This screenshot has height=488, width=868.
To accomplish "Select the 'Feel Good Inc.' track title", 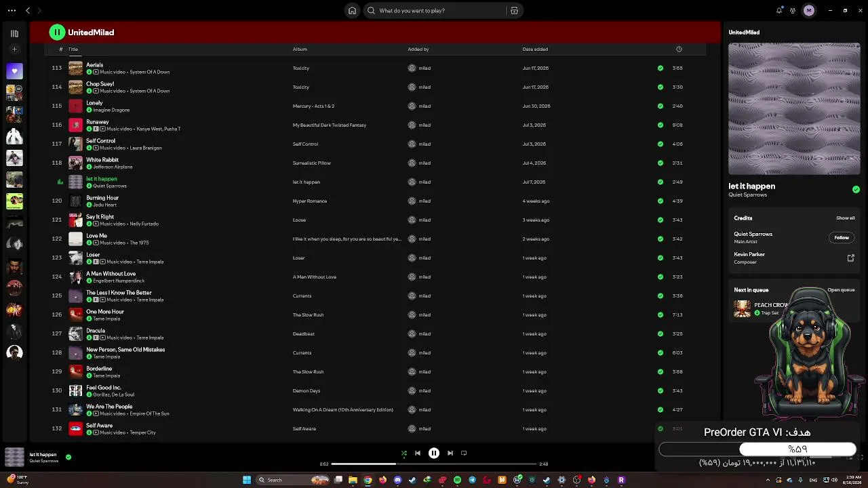I will click(103, 387).
